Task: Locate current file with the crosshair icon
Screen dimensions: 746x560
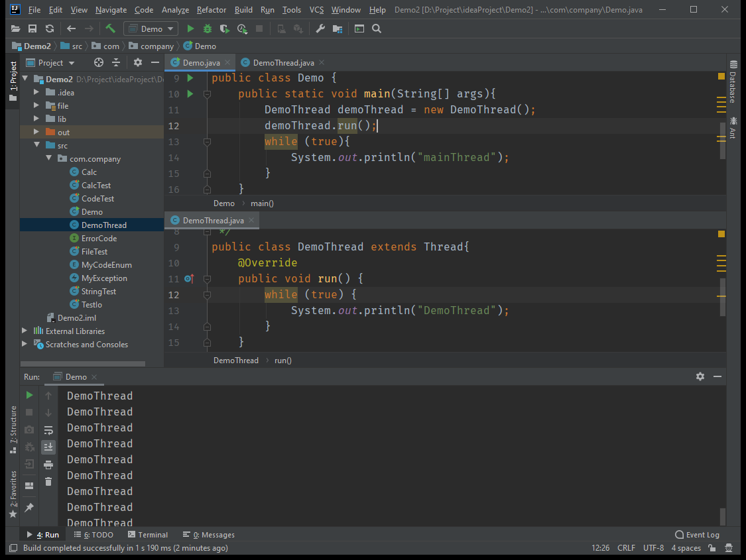Action: click(x=99, y=63)
